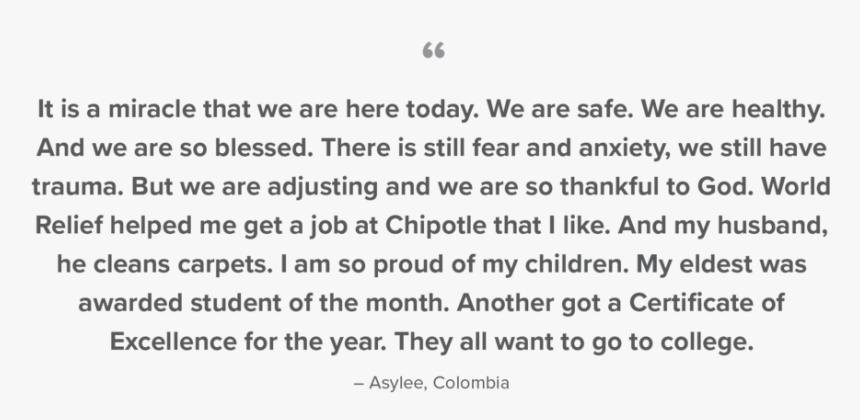Click the word 'children' in the quote
The height and width of the screenshot is (420, 860).
coord(573,264)
